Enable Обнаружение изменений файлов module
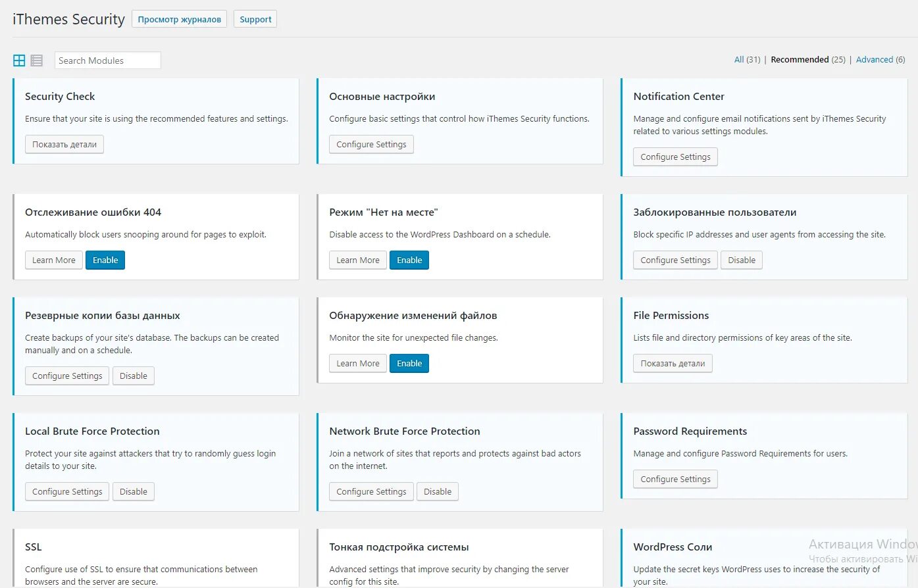918x588 pixels. [409, 364]
